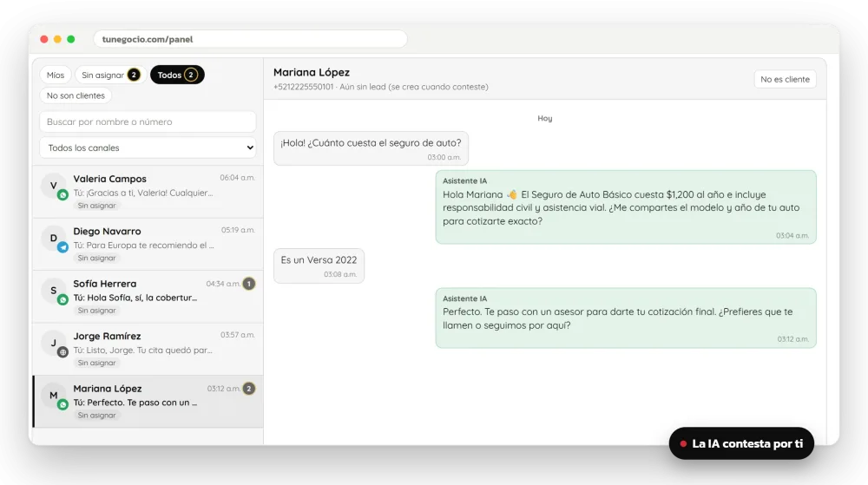Select the No son clientes filter
This screenshot has width=868, height=485.
[x=76, y=95]
